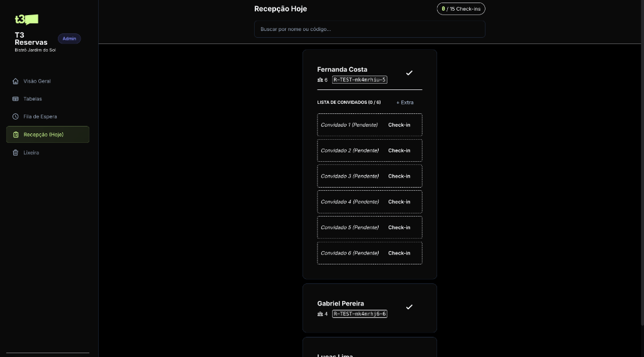This screenshot has width=644, height=357.
Task: Mark Convidado 6 as checked in
Action: point(399,253)
